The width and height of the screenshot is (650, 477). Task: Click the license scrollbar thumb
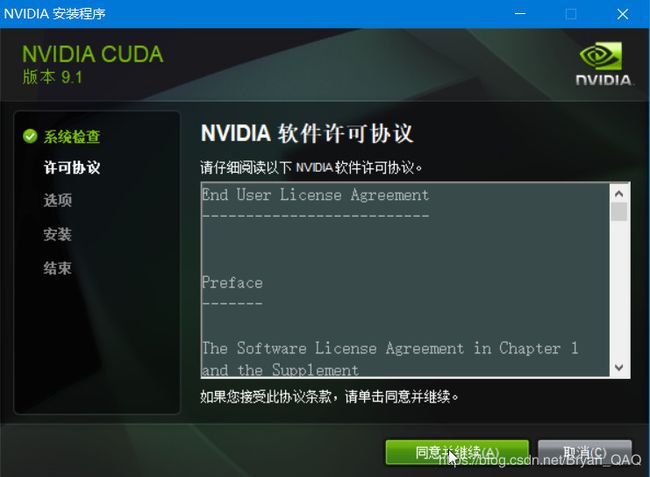click(x=619, y=211)
